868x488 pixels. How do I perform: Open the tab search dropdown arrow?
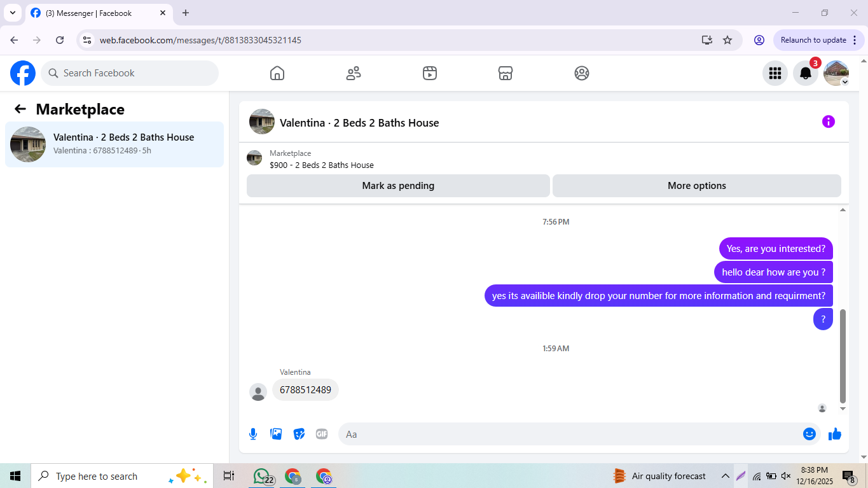(13, 13)
